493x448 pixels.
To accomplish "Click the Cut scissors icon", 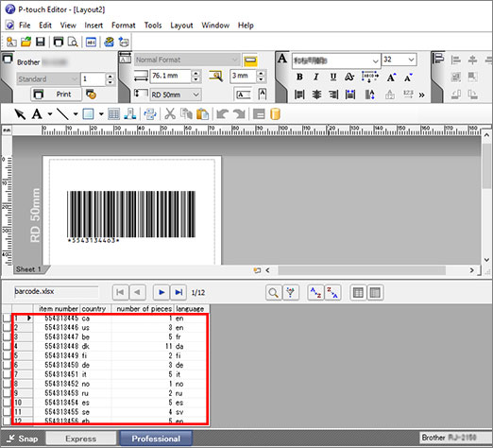I will point(170,114).
